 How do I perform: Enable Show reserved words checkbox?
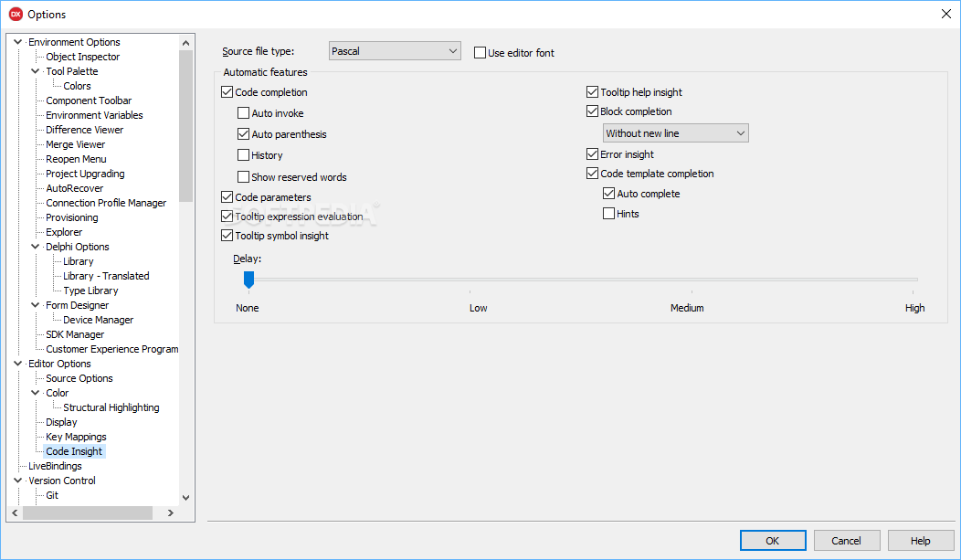click(243, 177)
